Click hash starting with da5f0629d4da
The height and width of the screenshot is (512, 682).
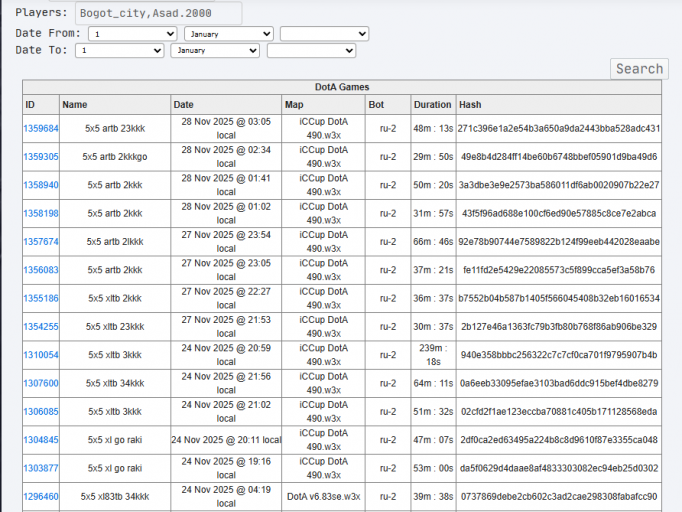coord(559,468)
